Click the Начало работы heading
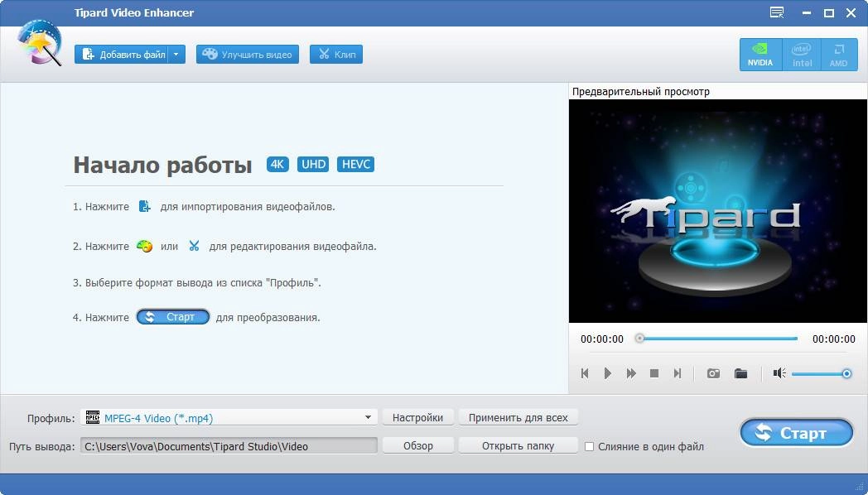This screenshot has height=495, width=868. 162,164
